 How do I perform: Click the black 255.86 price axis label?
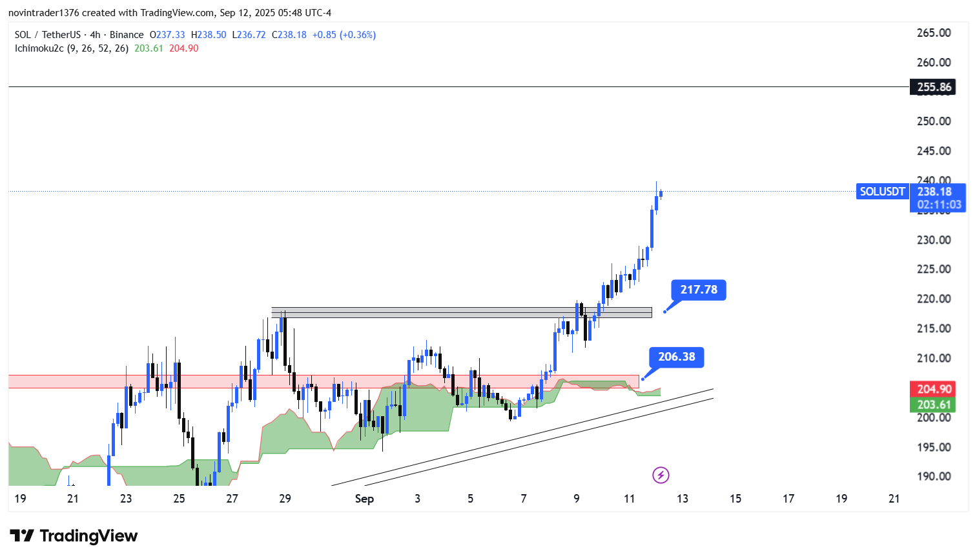(x=933, y=87)
